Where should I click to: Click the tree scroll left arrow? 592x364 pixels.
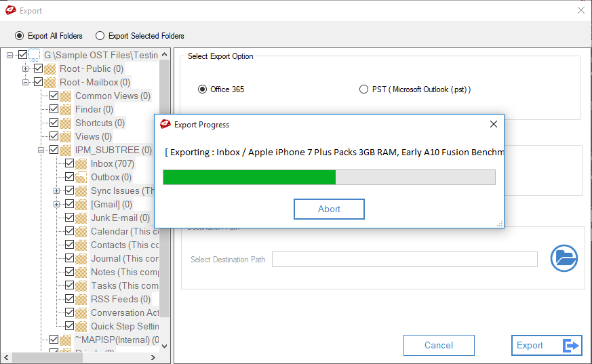[6, 357]
